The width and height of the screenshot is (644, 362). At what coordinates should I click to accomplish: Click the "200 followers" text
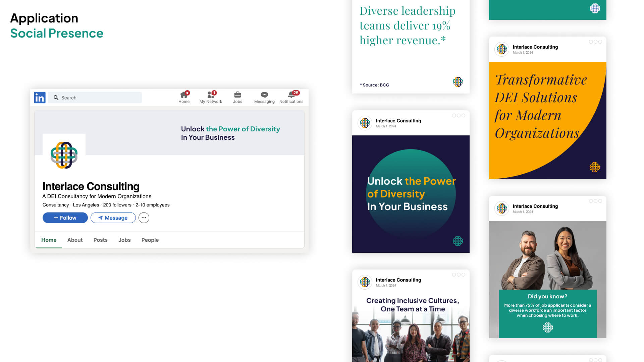click(117, 205)
